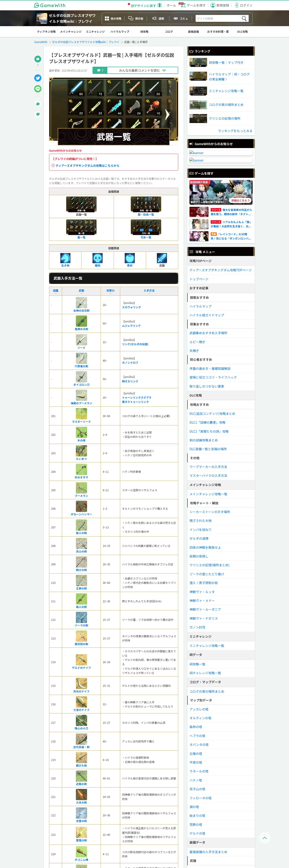This screenshot has height=868, width=289.
Task: Open 魔物 skull compendium icon
Action: [x=97, y=258]
